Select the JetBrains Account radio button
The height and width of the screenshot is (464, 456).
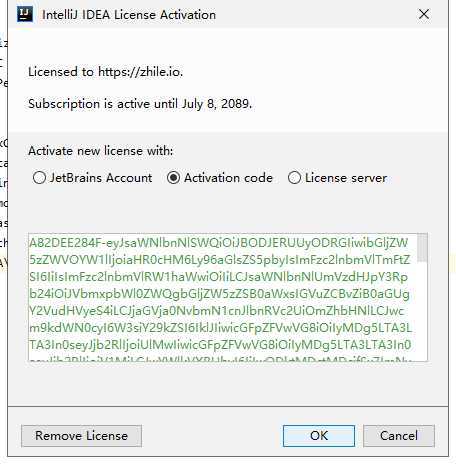point(92,178)
